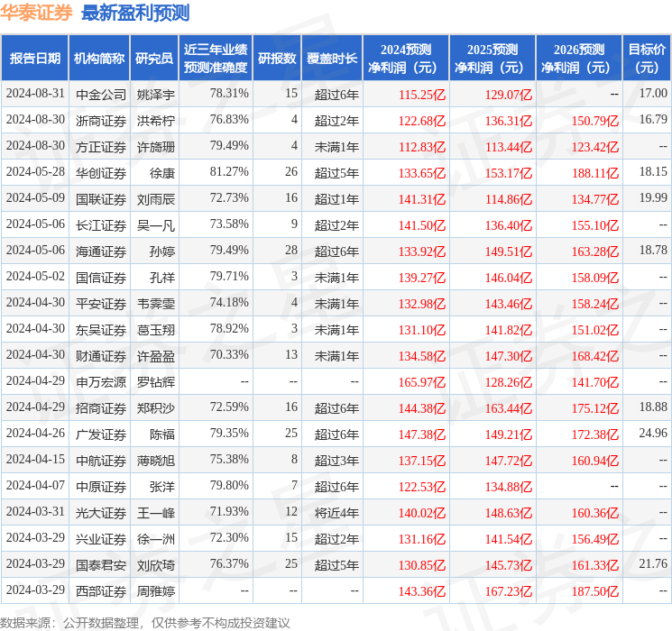The image size is (672, 631).
Task: Click analyst name 葛玉翔
Action: [x=156, y=330]
